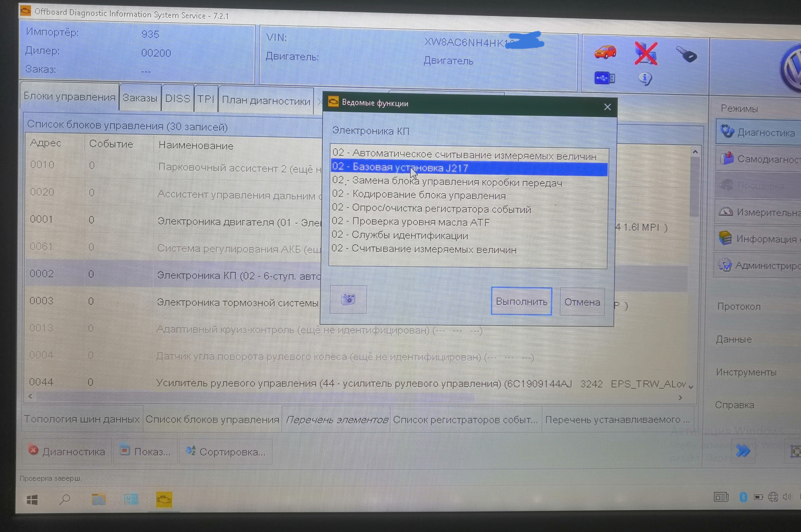The width and height of the screenshot is (801, 532).
Task: Open Windows Start menu
Action: pos(32,499)
